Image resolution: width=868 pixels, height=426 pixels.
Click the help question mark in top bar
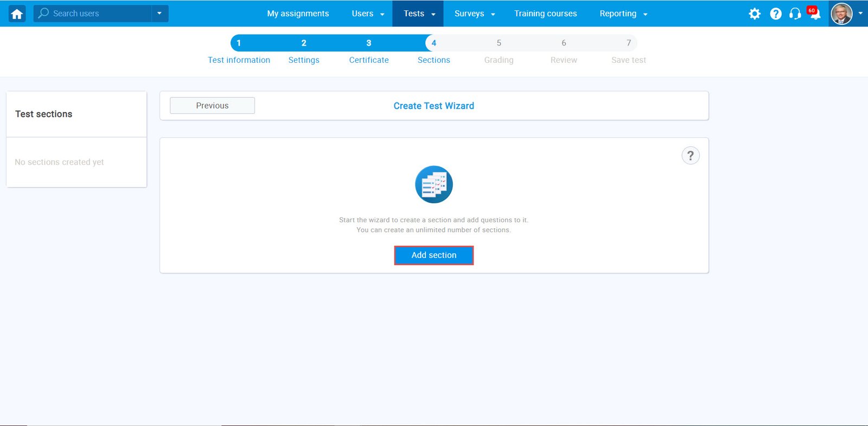coord(776,14)
